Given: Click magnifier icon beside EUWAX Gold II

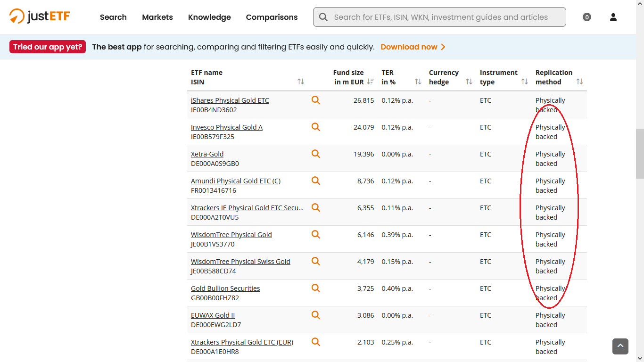Looking at the screenshot, I should pos(315,315).
